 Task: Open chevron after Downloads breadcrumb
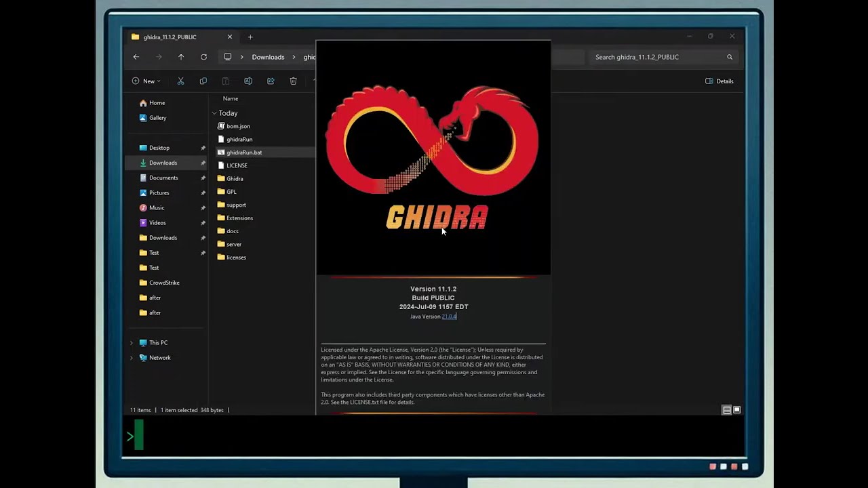click(294, 57)
